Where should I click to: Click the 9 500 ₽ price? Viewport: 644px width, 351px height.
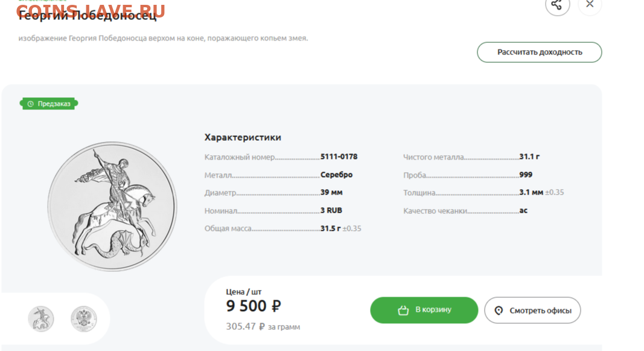click(253, 306)
